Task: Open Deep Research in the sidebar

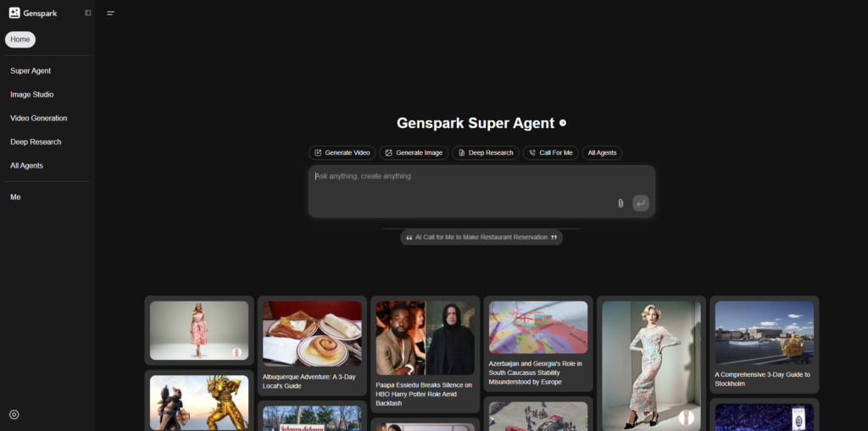Action: [36, 141]
